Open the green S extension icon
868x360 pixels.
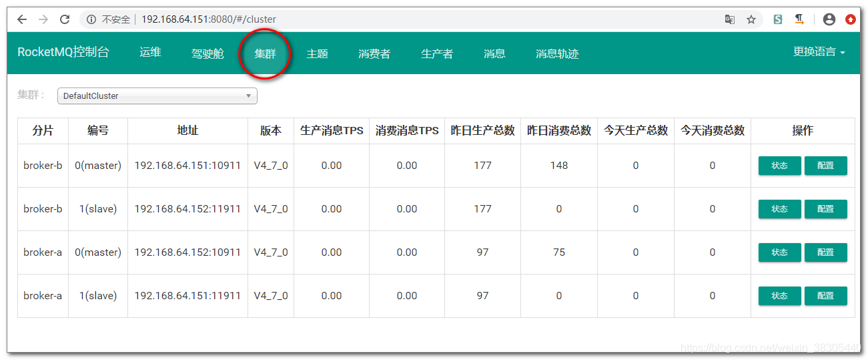[778, 19]
